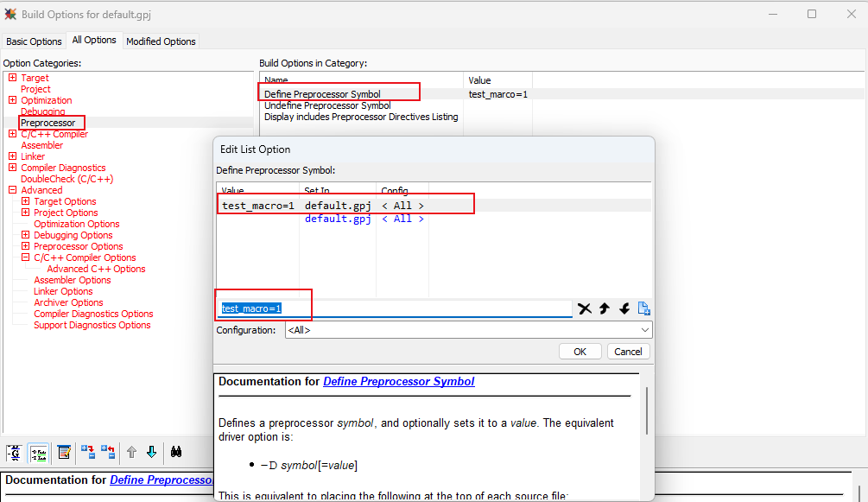Click the notepad edit icon in toolbar
The image size is (868, 502).
[x=64, y=452]
